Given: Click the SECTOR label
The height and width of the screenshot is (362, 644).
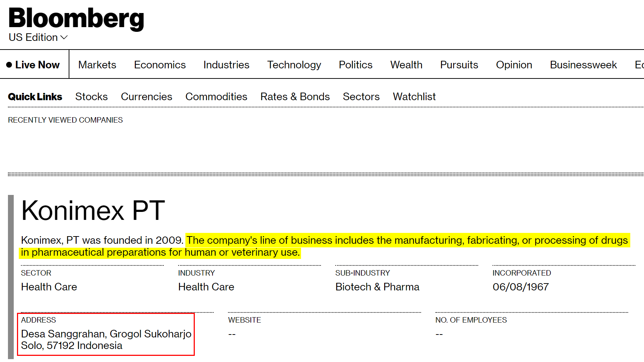Looking at the screenshot, I should 36,273.
